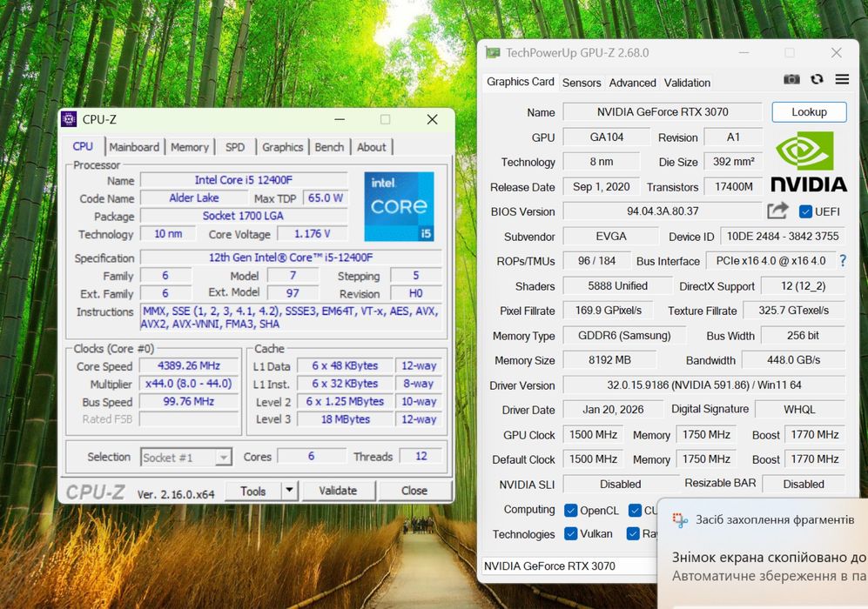Click the Core Voltage value 1.176 V
The height and width of the screenshot is (609, 868).
[x=313, y=233]
